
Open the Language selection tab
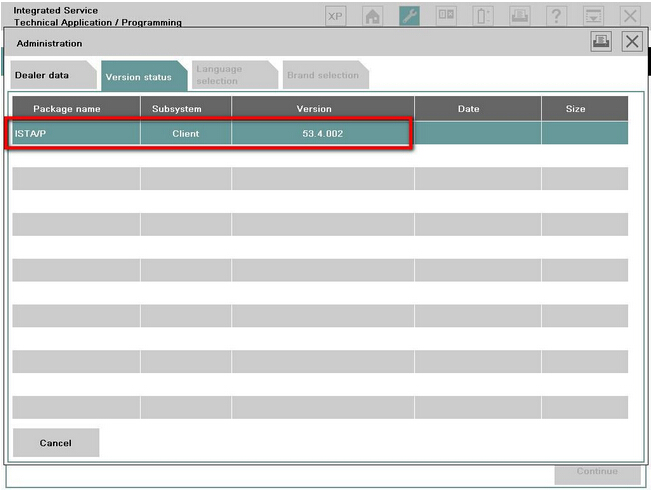235,75
